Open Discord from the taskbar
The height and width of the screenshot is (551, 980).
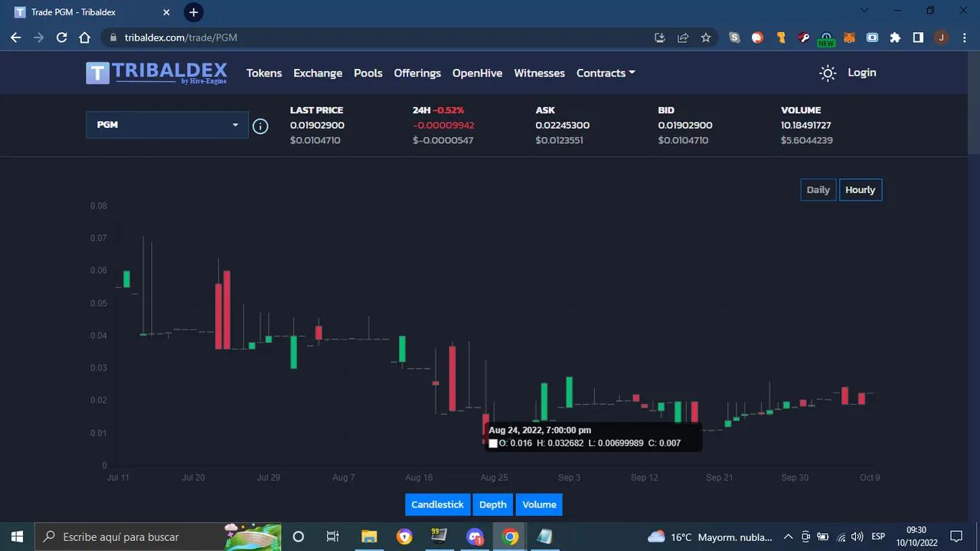475,536
